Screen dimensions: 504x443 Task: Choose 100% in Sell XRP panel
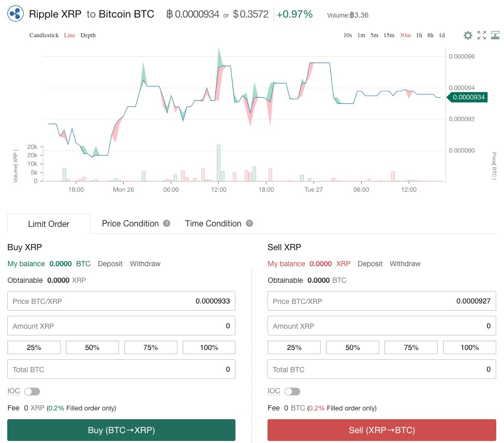[470, 347]
